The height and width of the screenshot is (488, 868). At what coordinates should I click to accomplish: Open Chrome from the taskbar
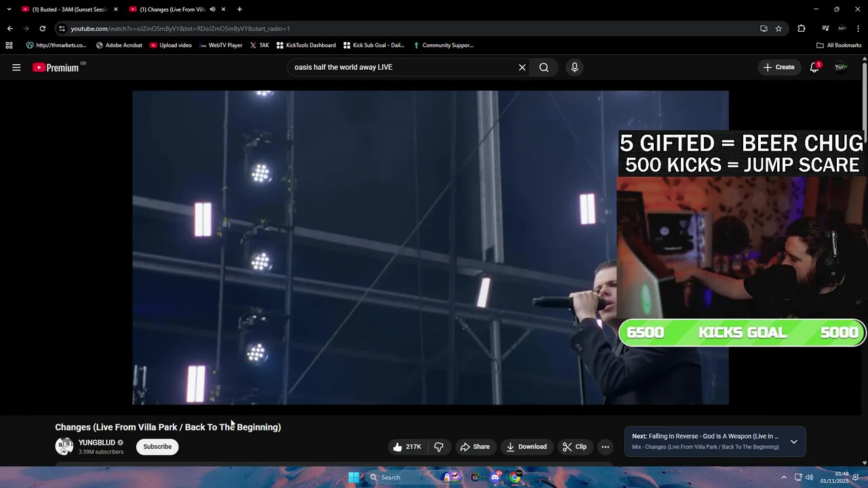click(515, 477)
